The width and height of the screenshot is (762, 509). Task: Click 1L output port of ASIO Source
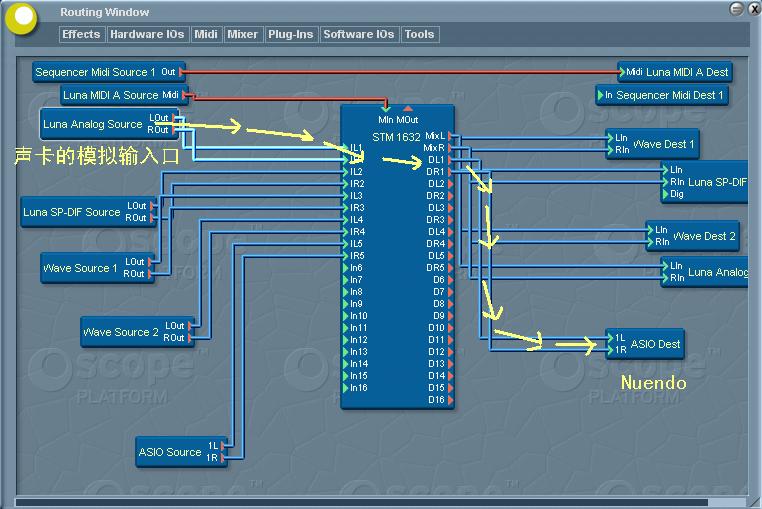click(223, 446)
